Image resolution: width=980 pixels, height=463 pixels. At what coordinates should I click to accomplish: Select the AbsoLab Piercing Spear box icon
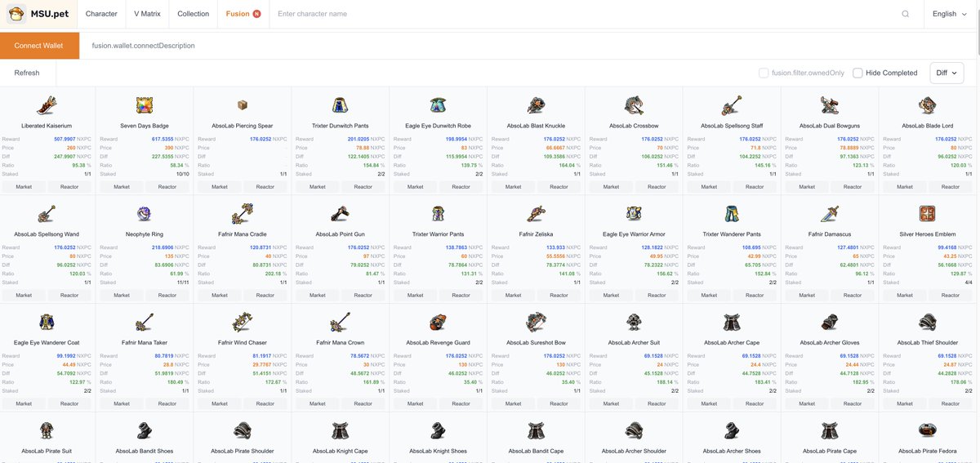click(243, 105)
